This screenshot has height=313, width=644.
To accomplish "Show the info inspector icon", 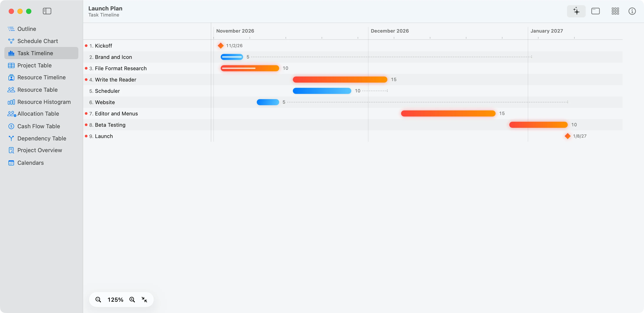I will 632,11.
